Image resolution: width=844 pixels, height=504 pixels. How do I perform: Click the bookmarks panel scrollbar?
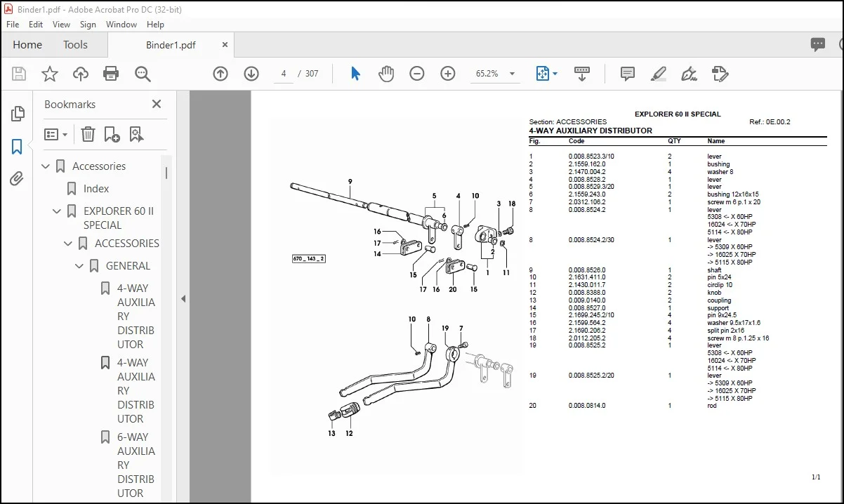[x=166, y=173]
